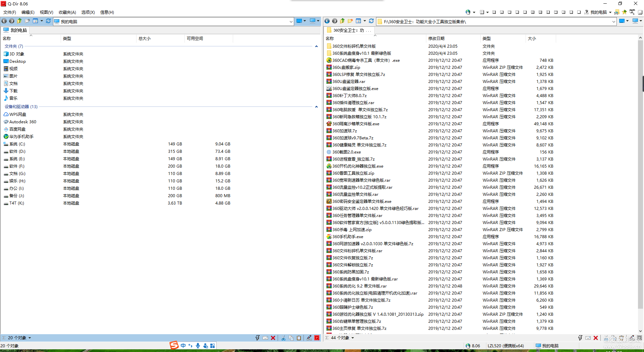Paste using the clipboard icon in left status bar
This screenshot has width=644, height=352.
[x=299, y=338]
